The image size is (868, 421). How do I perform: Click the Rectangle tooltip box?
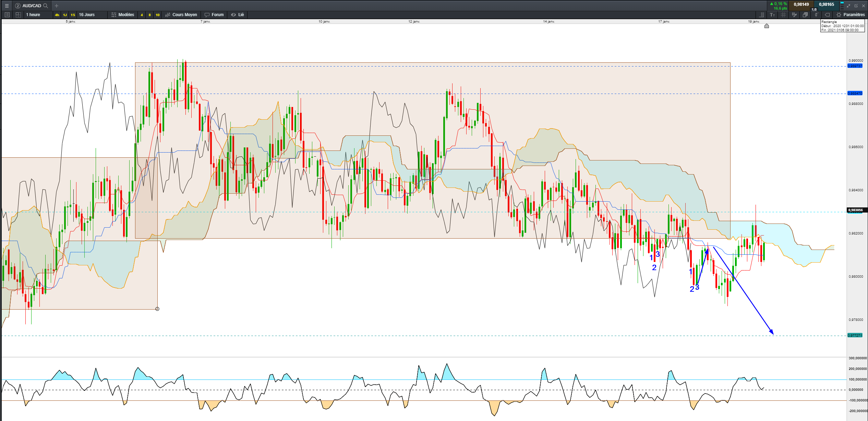pyautogui.click(x=843, y=26)
